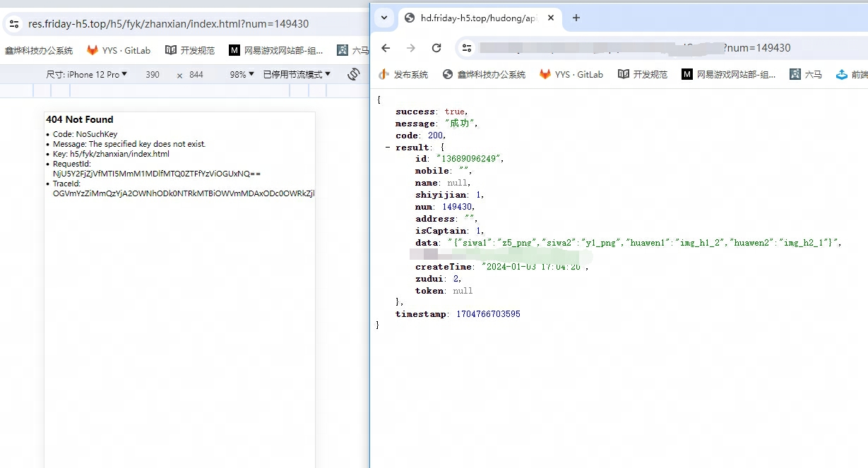Close the hd.friday-h5.top tab
868x468 pixels.
(551, 18)
